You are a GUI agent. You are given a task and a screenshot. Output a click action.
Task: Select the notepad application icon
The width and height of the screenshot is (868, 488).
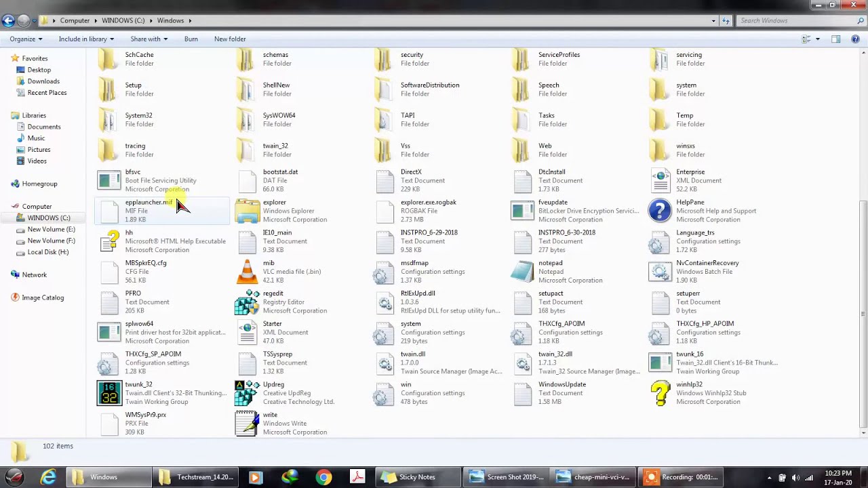tap(522, 272)
